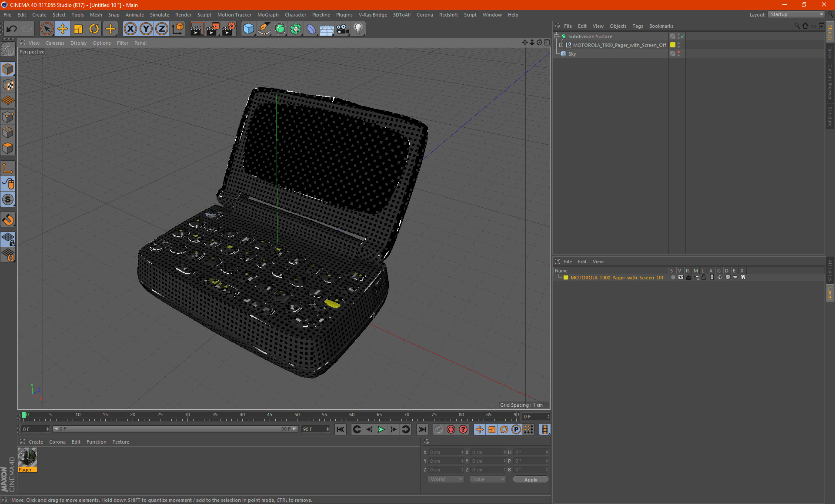Screen dimensions: 835x504
Task: Activate the Rotate tool
Action: click(x=94, y=29)
